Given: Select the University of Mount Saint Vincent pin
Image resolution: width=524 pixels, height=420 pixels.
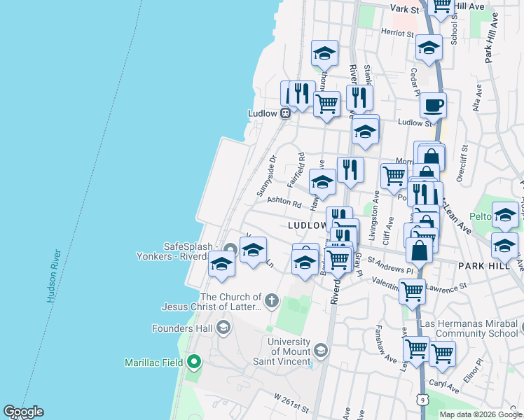Looking at the screenshot, I should tap(321, 351).
